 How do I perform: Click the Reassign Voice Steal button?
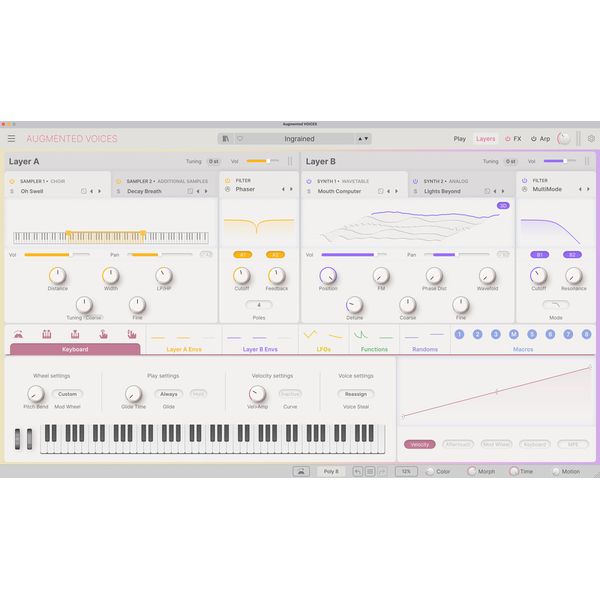[356, 394]
